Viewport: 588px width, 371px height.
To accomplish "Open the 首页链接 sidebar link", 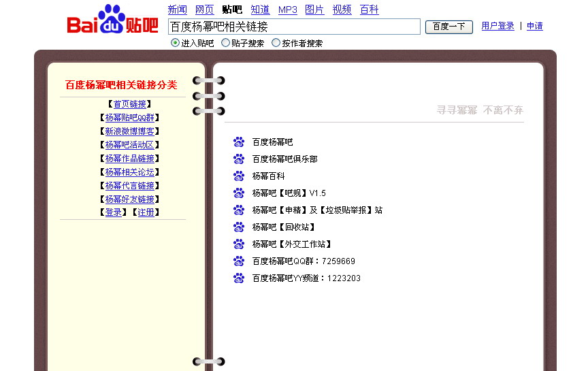I will (130, 104).
